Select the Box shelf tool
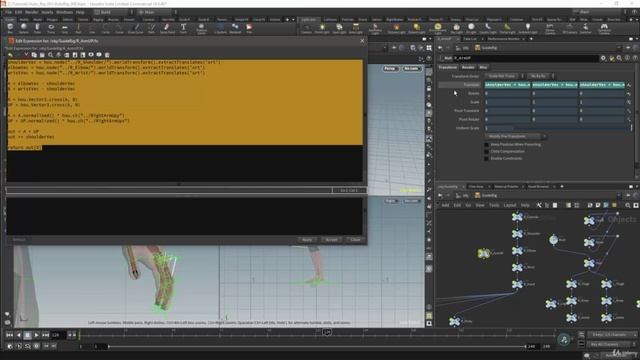 10,28
